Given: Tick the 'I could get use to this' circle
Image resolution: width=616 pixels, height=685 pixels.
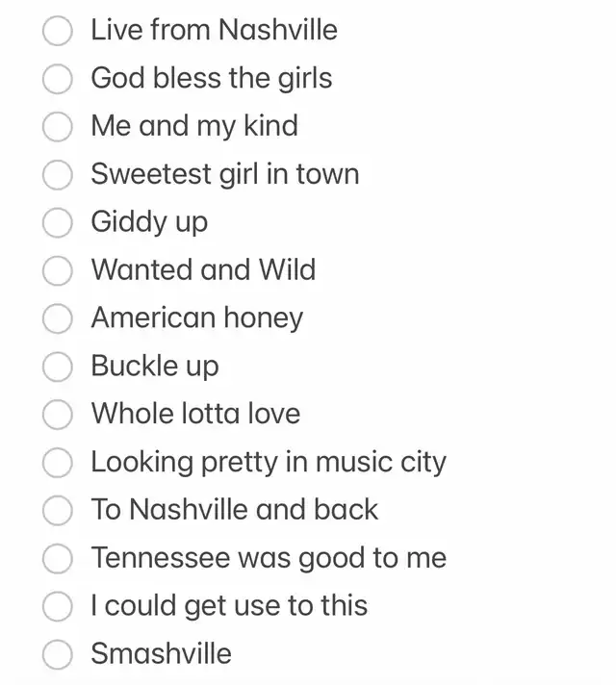Looking at the screenshot, I should (x=58, y=607).
